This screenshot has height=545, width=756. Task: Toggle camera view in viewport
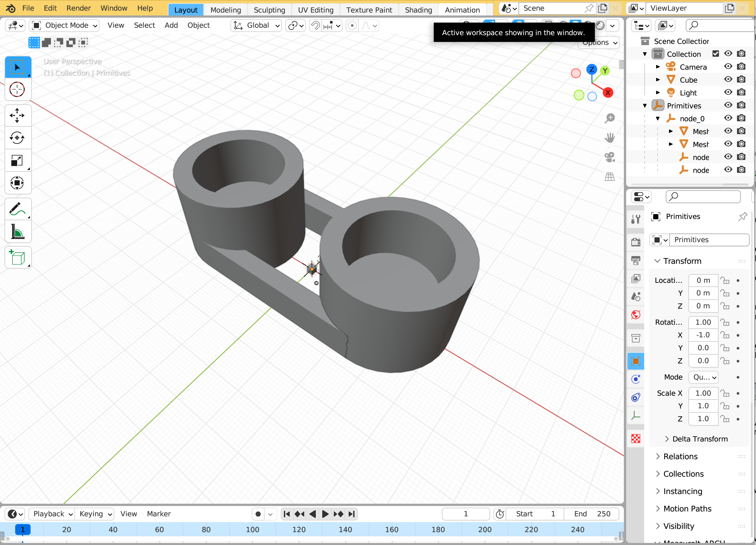coord(610,157)
